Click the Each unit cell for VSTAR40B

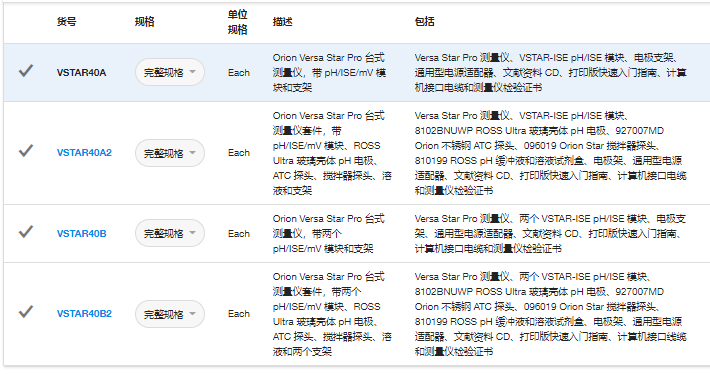239,234
